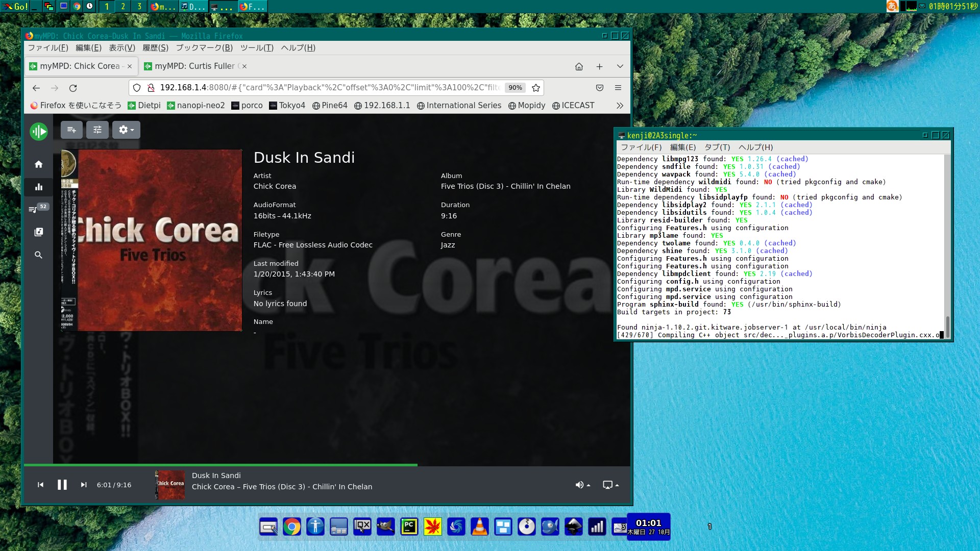The height and width of the screenshot is (551, 980).
Task: Show more bookmarks chevron
Action: pyautogui.click(x=619, y=106)
